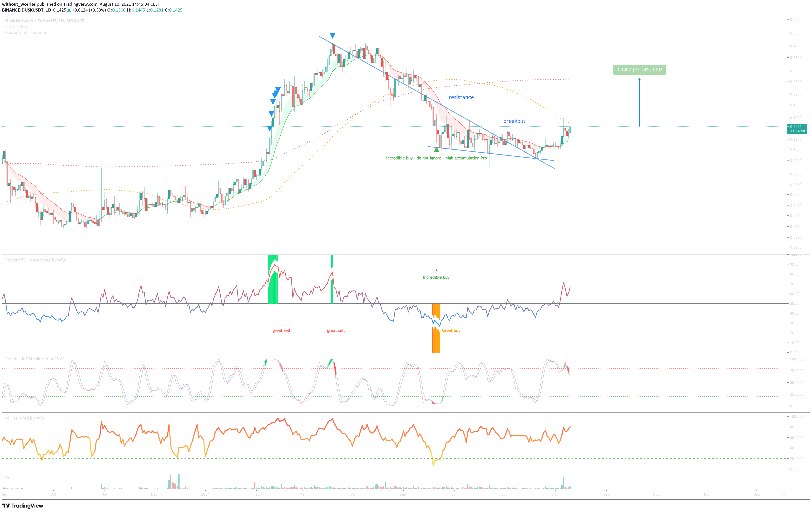The height and width of the screenshot is (512, 812).
Task: Click the green star above Incredible buy
Action: pyautogui.click(x=436, y=270)
